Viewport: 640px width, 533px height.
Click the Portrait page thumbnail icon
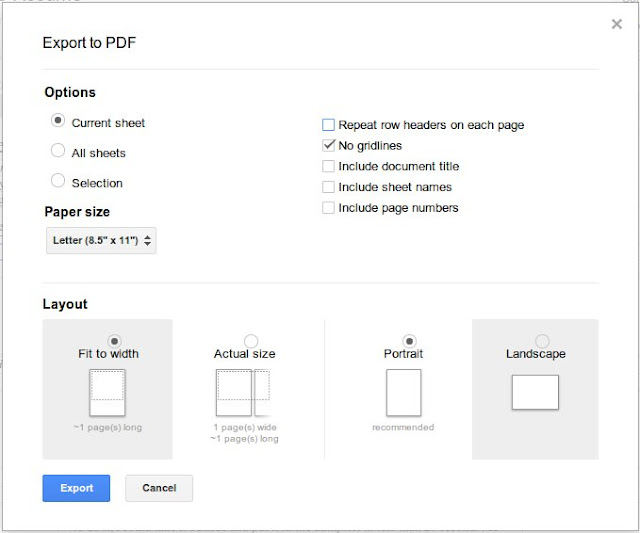click(x=404, y=393)
